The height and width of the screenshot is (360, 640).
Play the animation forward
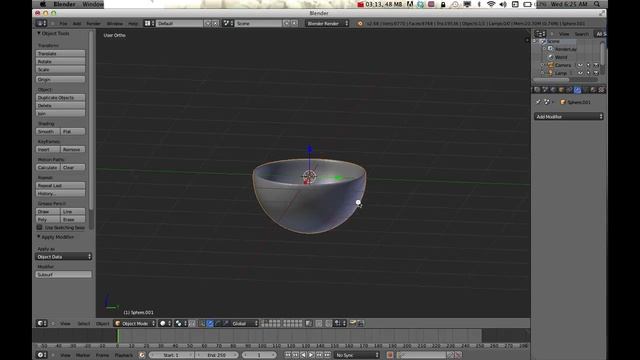point(311,355)
